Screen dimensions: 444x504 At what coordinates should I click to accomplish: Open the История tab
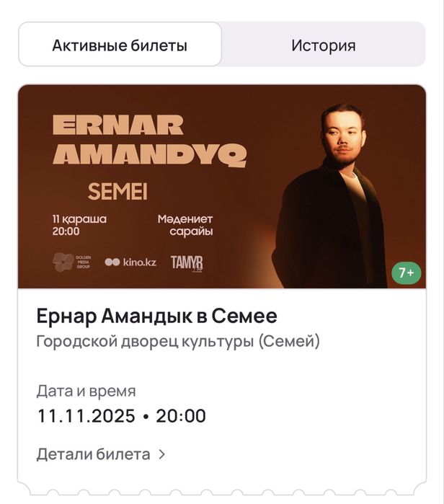click(x=323, y=45)
